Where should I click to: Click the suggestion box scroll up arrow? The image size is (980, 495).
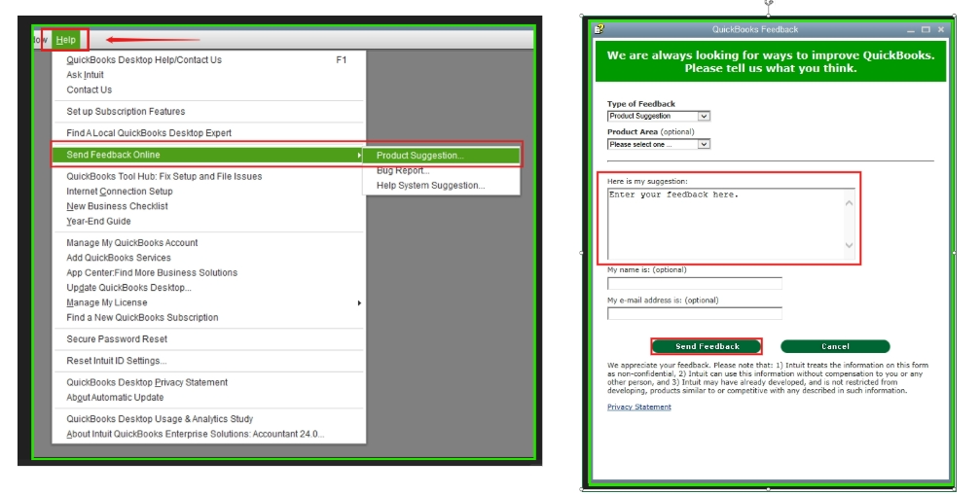click(849, 202)
